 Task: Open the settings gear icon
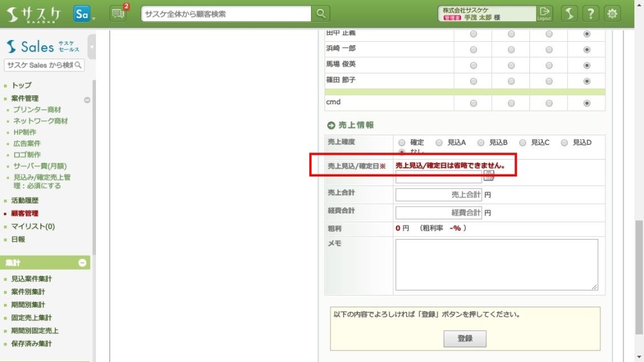click(612, 14)
